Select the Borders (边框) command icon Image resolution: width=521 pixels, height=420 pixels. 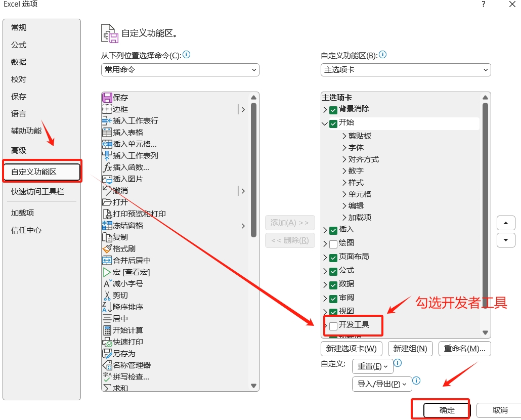click(x=107, y=109)
